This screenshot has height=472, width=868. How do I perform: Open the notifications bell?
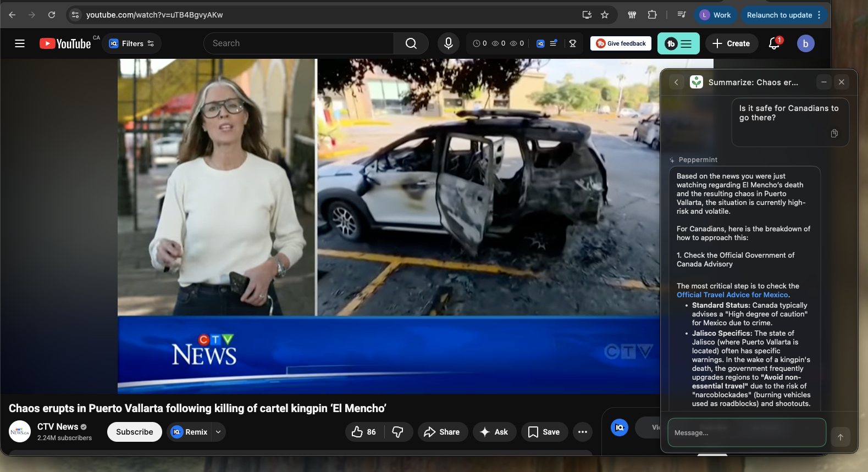pos(774,43)
